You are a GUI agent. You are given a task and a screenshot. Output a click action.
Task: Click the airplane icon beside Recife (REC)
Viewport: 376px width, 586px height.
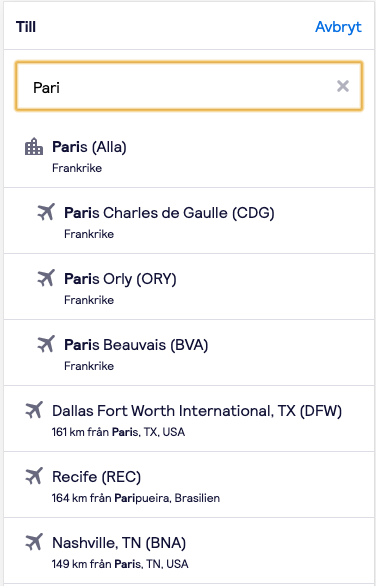pos(34,476)
